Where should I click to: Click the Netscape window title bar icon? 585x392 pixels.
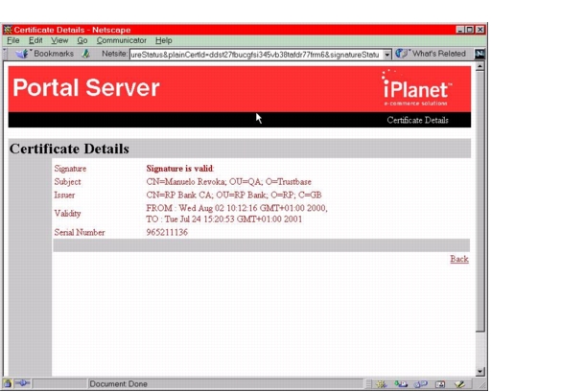pyautogui.click(x=8, y=30)
